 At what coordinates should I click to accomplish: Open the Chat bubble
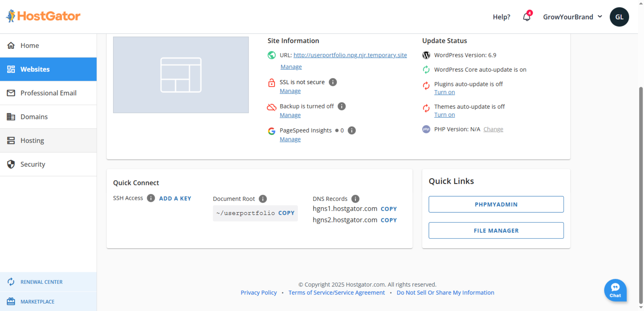615,290
